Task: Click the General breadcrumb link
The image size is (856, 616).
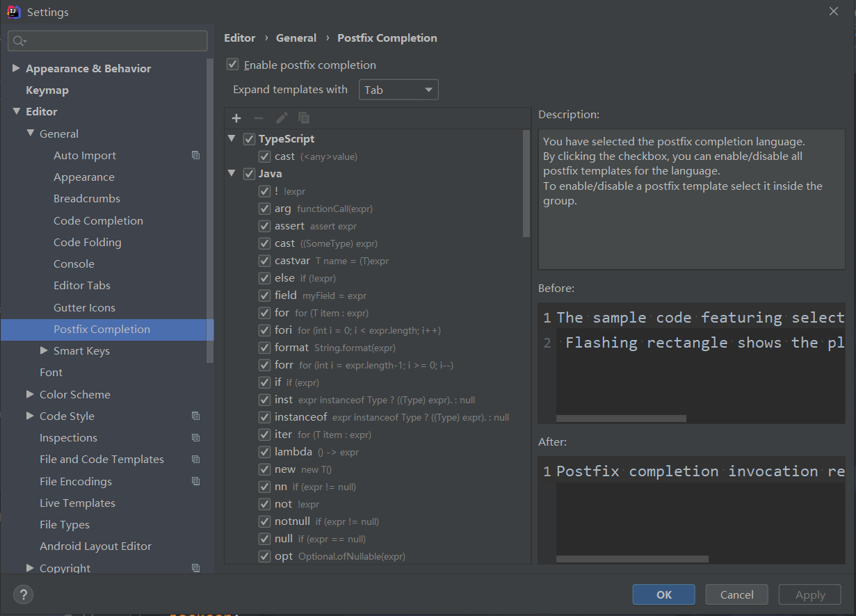Action: (x=296, y=38)
